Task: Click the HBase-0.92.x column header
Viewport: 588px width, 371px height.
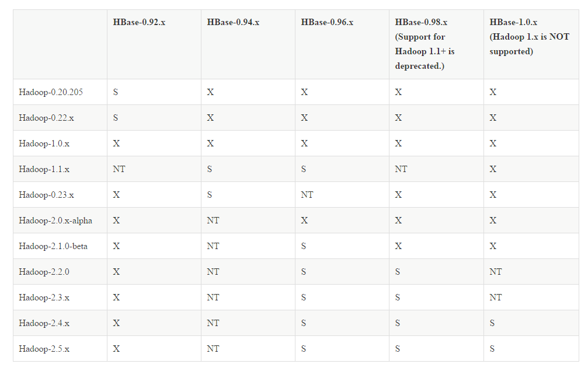Action: click(x=139, y=22)
